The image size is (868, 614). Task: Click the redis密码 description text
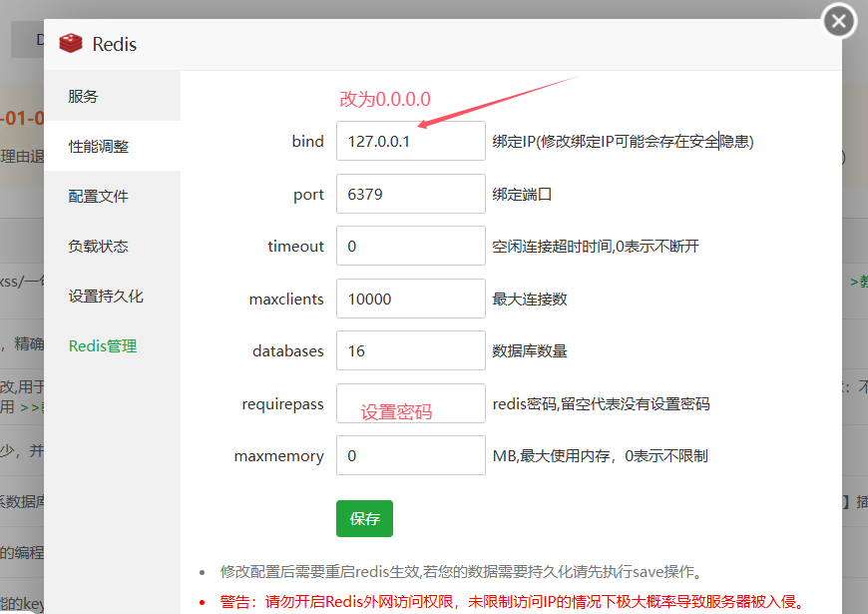[602, 404]
